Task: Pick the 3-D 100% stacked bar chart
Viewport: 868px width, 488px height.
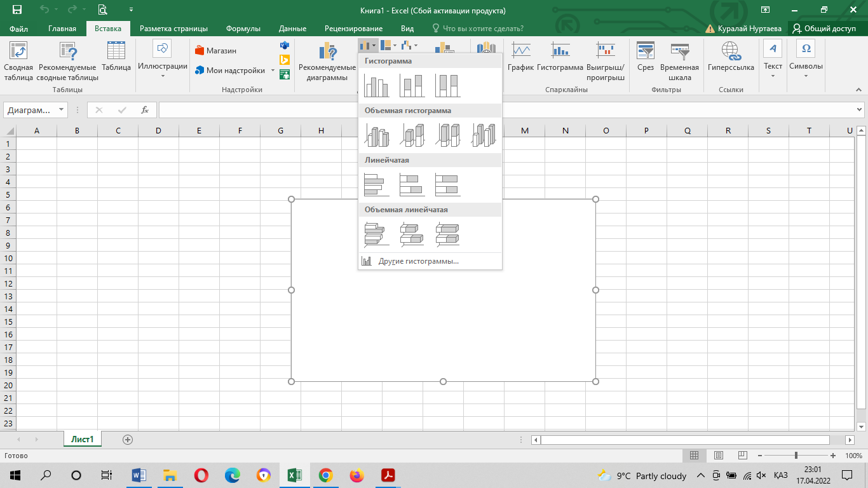Action: click(x=447, y=234)
